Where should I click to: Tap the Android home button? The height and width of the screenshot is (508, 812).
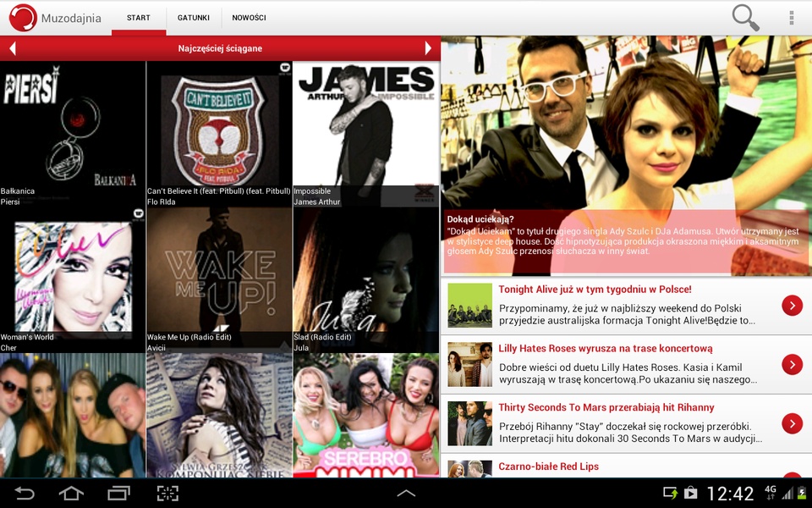(x=71, y=493)
